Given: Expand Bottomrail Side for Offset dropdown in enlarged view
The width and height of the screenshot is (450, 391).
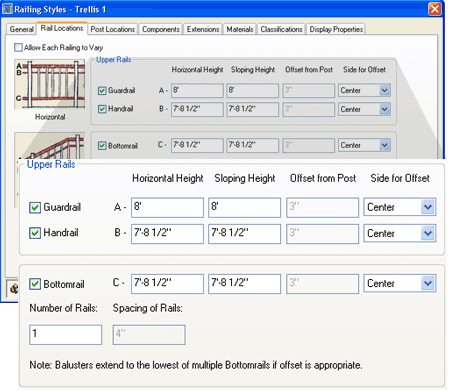Looking at the screenshot, I should (428, 283).
